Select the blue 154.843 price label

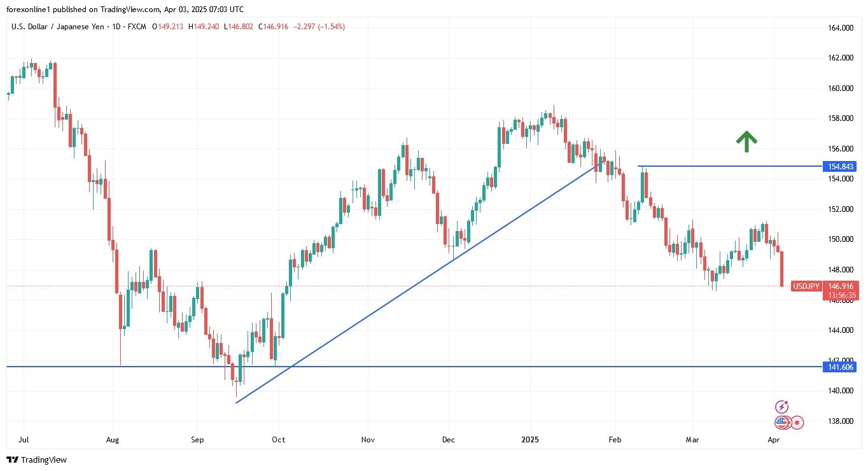[841, 166]
